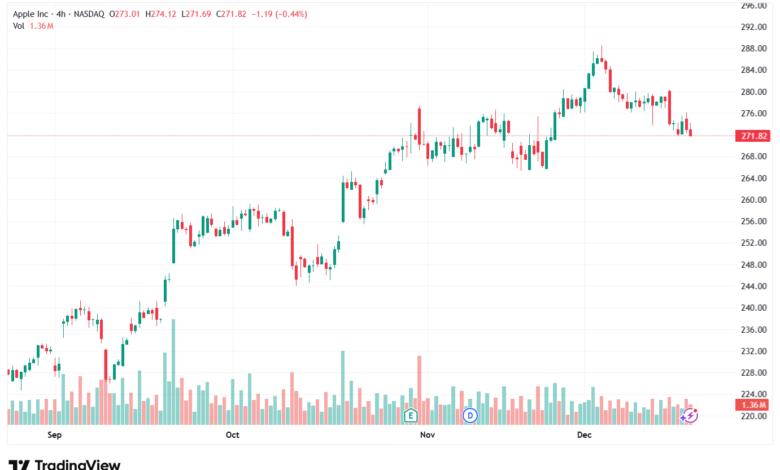The image size is (780, 470).
Task: Click the tallest September volume bar
Action: click(x=173, y=372)
